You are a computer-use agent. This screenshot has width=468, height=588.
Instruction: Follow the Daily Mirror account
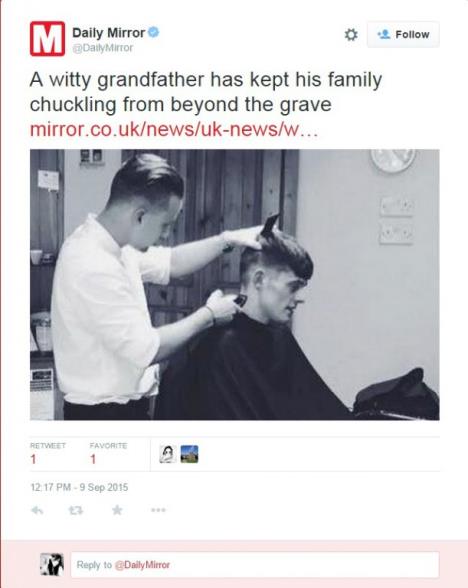(403, 34)
